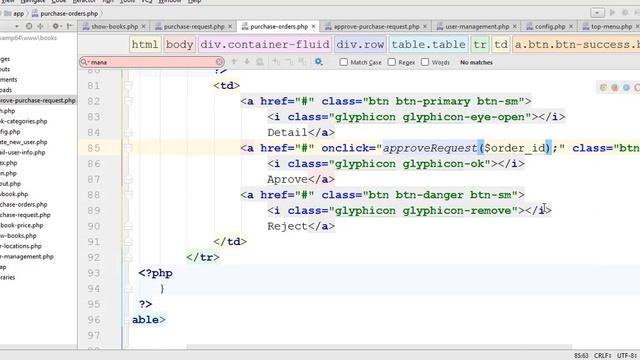Enable the Words checkbox
The width and height of the screenshot is (640, 360).
point(425,62)
